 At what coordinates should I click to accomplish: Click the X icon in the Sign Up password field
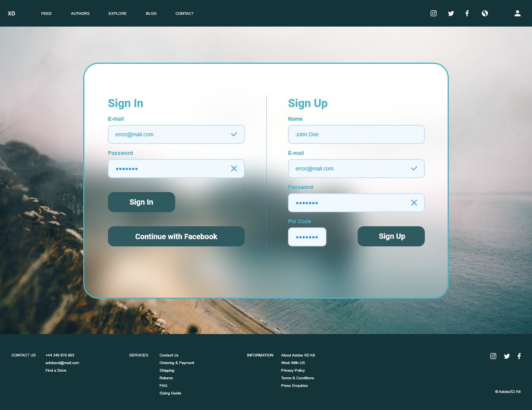414,203
